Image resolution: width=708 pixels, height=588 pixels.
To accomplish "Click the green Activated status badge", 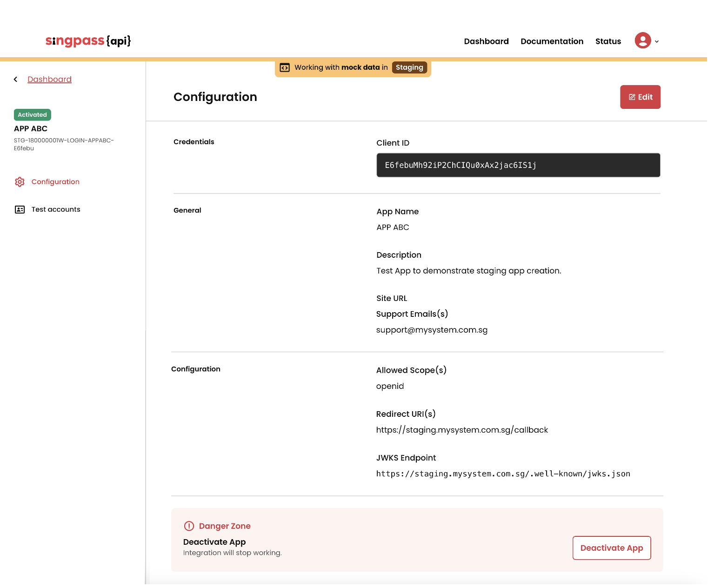I will coord(33,115).
